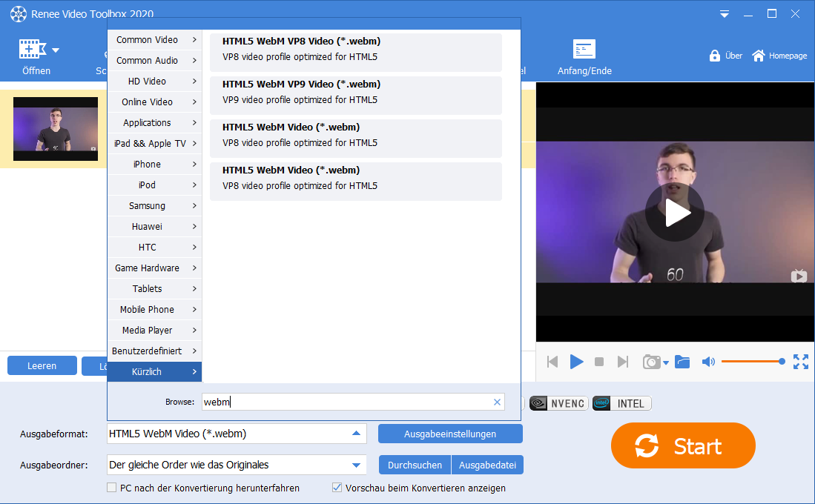Click the Durchsuchen button
This screenshot has width=815, height=504.
pos(415,465)
